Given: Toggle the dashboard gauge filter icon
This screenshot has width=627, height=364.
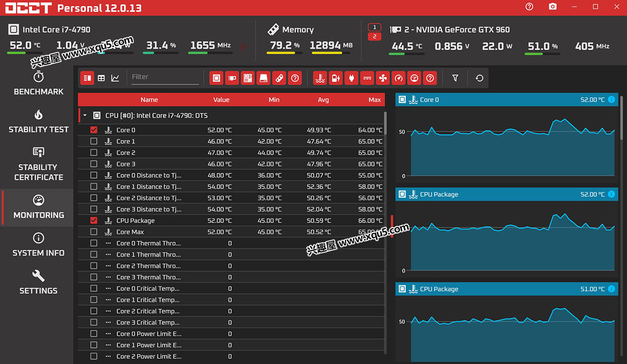Looking at the screenshot, I should (x=414, y=78).
